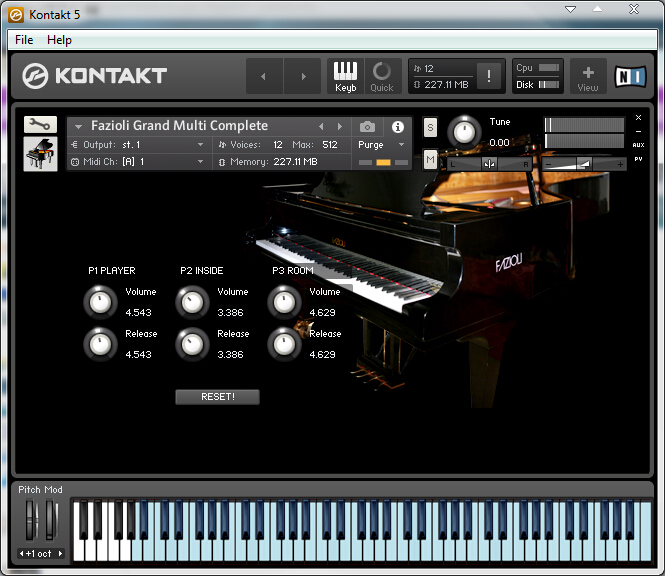The image size is (665, 576).
Task: Click the previous arrow in main toolbar
Action: [263, 76]
